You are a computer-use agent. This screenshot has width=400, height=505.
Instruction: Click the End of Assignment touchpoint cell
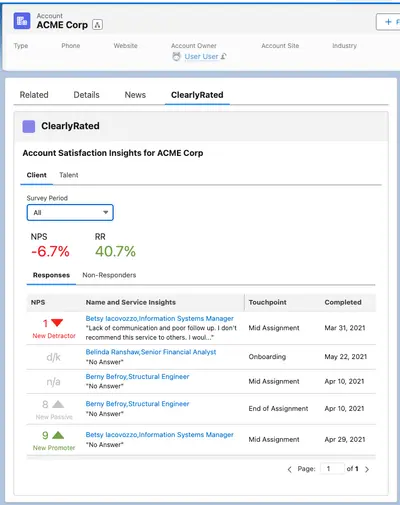[x=278, y=409]
